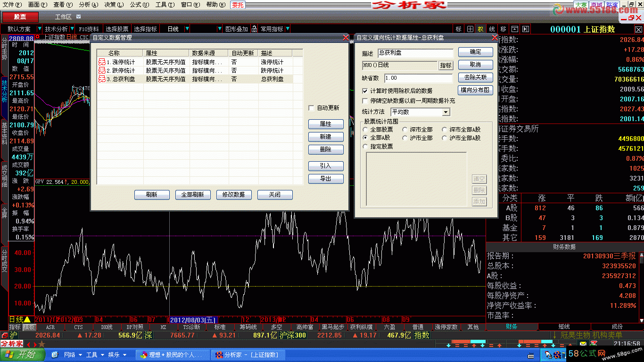Click the 分析家 logo in the status bar

11,344
